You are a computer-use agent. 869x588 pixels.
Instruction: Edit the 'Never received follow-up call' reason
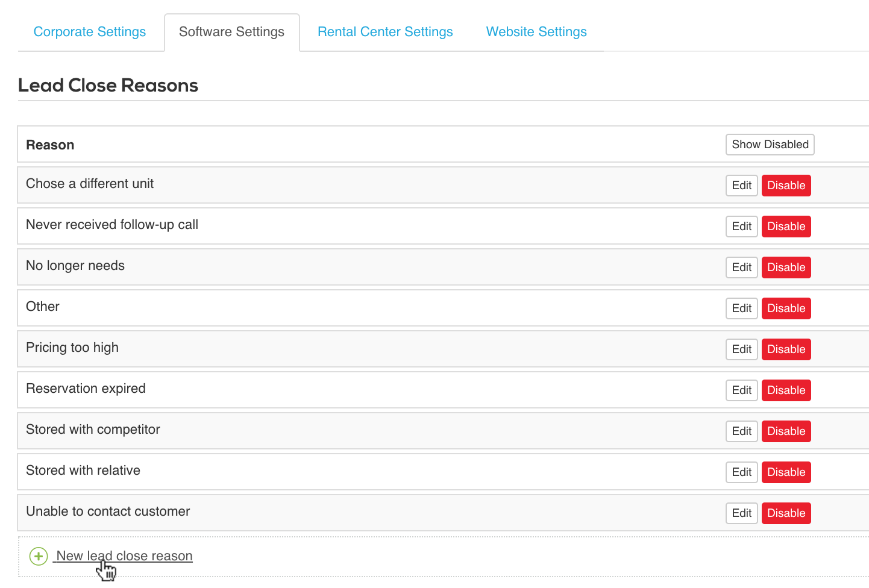click(741, 226)
